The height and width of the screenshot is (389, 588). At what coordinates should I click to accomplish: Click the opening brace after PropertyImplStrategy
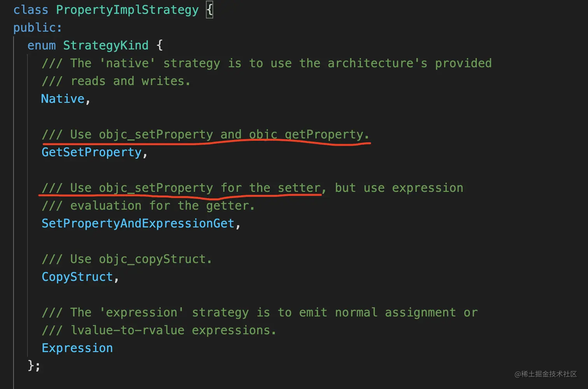tap(210, 10)
